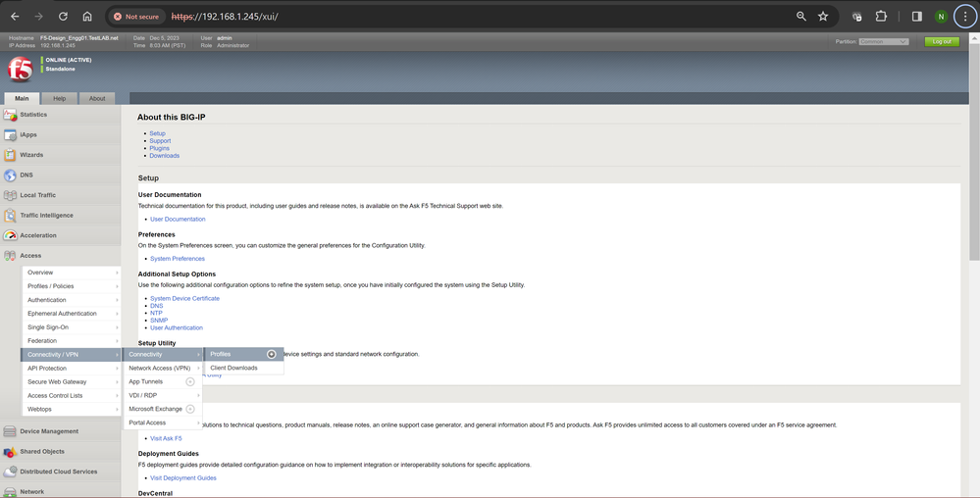Image resolution: width=980 pixels, height=498 pixels.
Task: Open the Device Management icon
Action: click(x=10, y=431)
